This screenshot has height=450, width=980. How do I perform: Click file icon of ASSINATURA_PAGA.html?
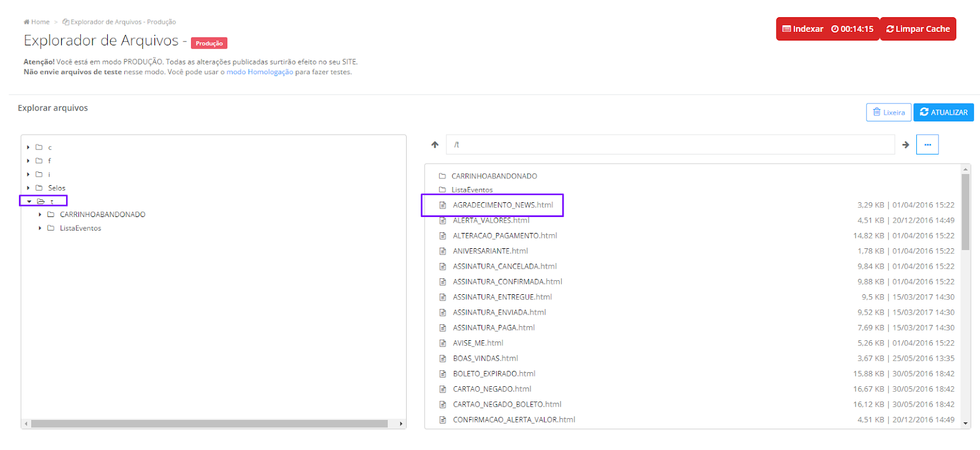(443, 327)
